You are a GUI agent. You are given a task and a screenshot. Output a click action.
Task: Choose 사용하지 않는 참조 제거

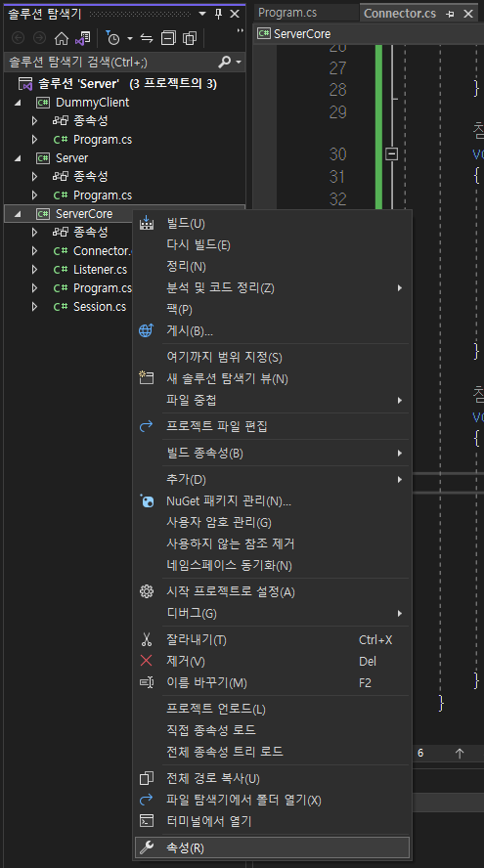coord(272,544)
